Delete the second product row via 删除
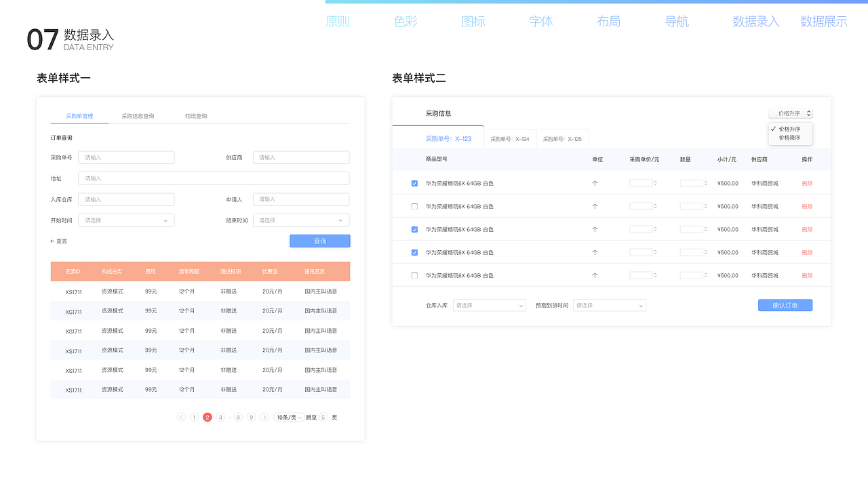 pos(807,207)
